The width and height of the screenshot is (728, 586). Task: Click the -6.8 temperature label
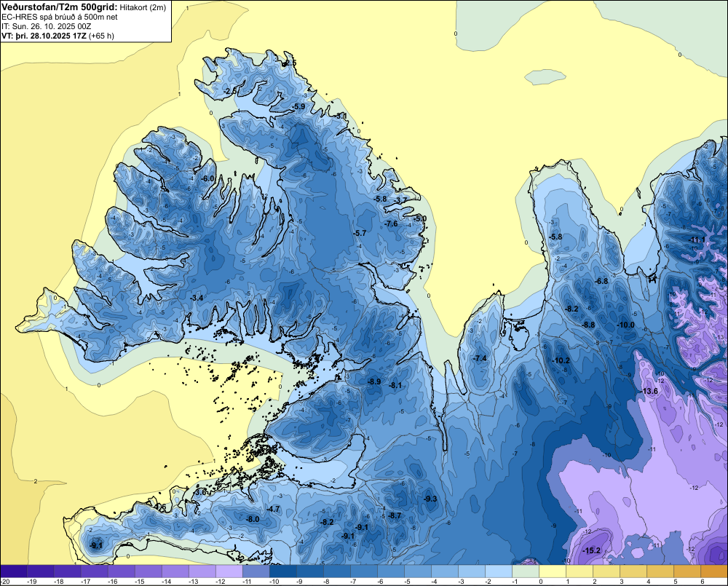tap(602, 282)
